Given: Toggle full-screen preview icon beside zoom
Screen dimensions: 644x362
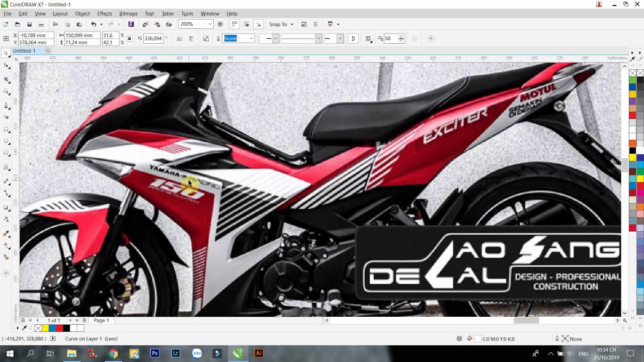Looking at the screenshot, I should pyautogui.click(x=220, y=24).
